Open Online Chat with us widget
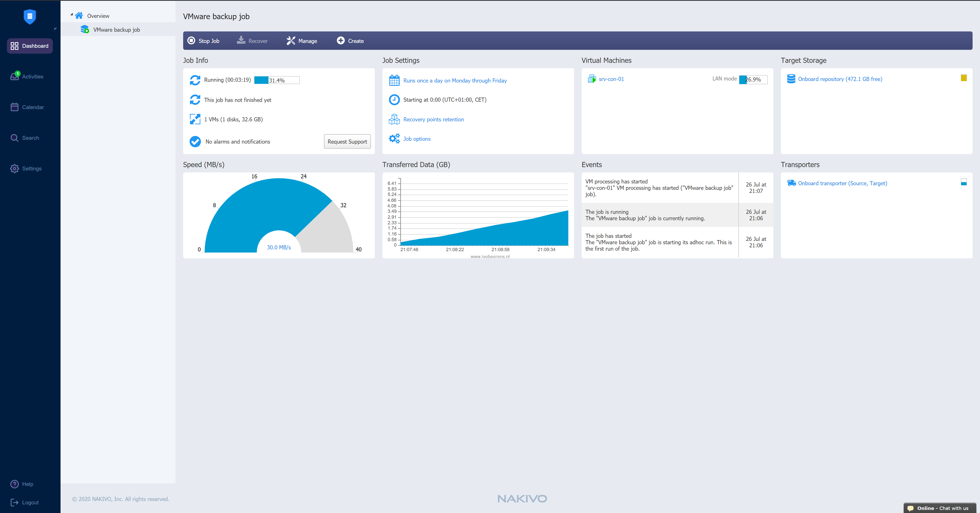Viewport: 980px width, 513px height. click(x=940, y=508)
